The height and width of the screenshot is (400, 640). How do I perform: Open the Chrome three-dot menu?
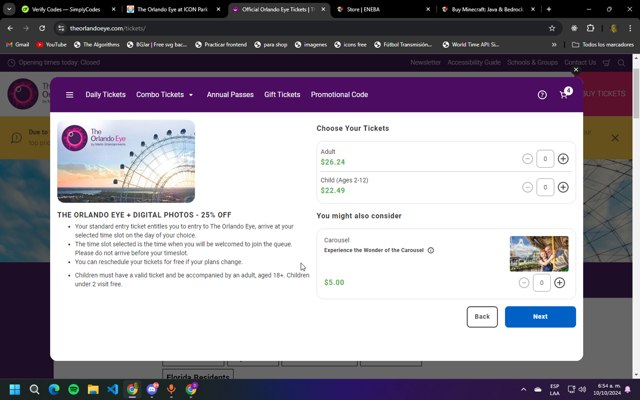(x=630, y=28)
